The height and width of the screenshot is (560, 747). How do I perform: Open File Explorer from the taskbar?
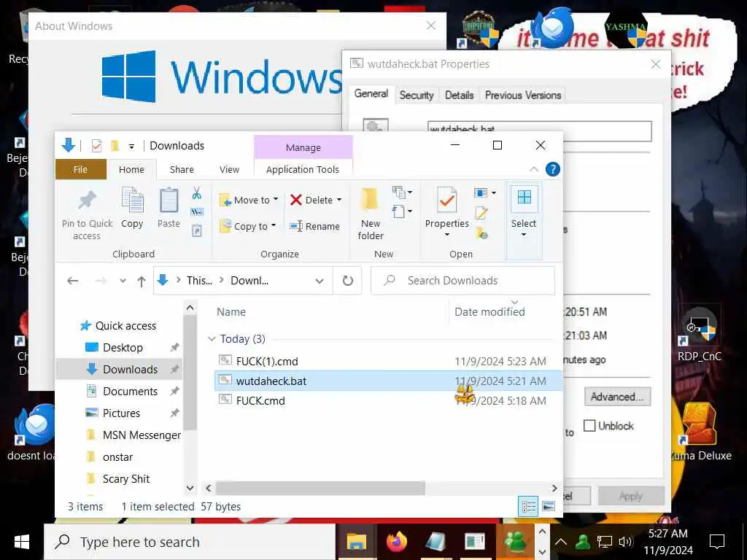pos(356,542)
